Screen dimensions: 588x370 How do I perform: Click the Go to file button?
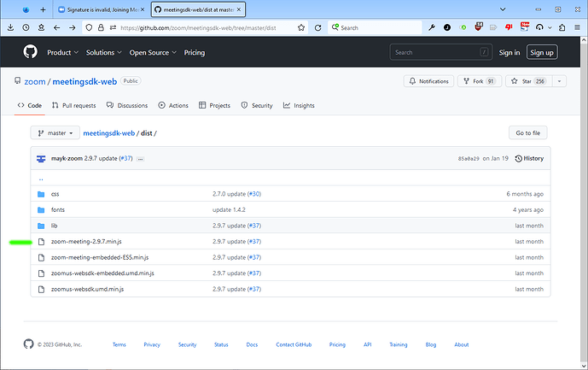[528, 133]
